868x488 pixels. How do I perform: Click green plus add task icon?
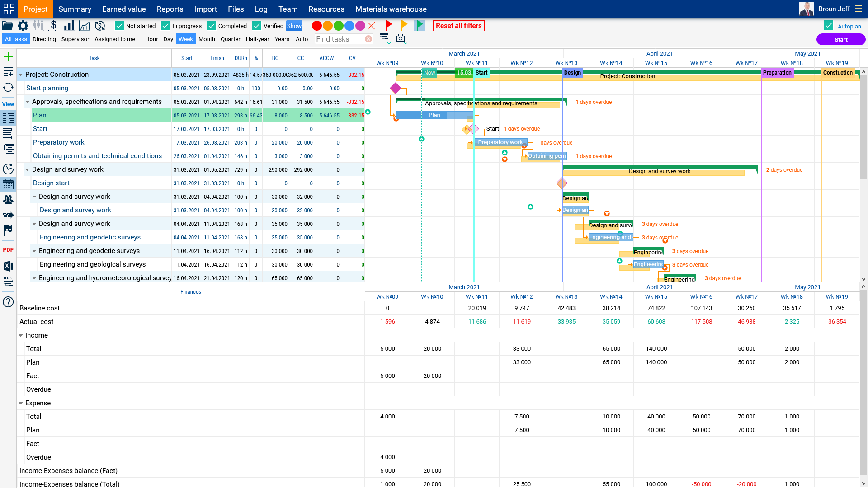8,57
